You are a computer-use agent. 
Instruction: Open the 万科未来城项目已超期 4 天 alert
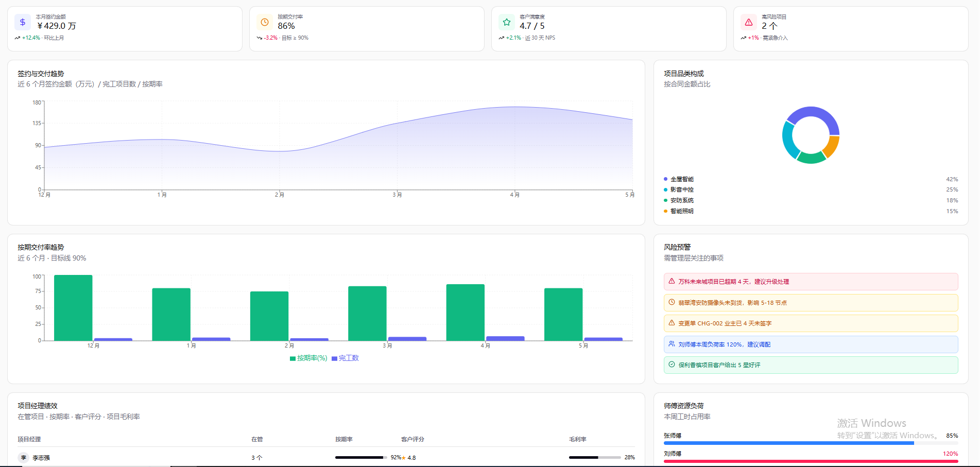coord(811,282)
